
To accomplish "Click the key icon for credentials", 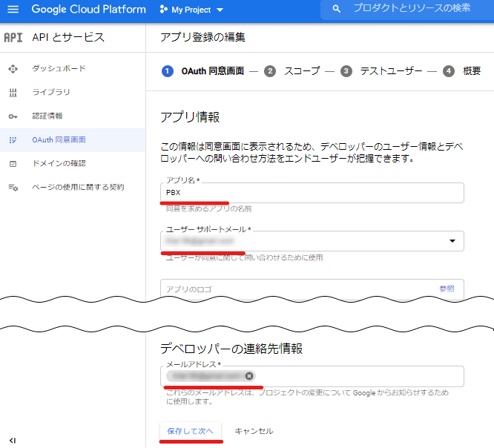I will click(13, 116).
